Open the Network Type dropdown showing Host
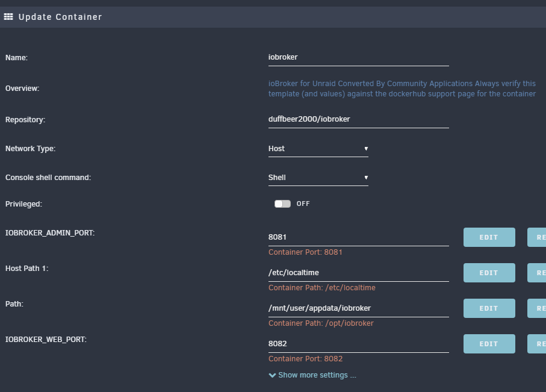This screenshot has height=392, width=546. [x=318, y=149]
